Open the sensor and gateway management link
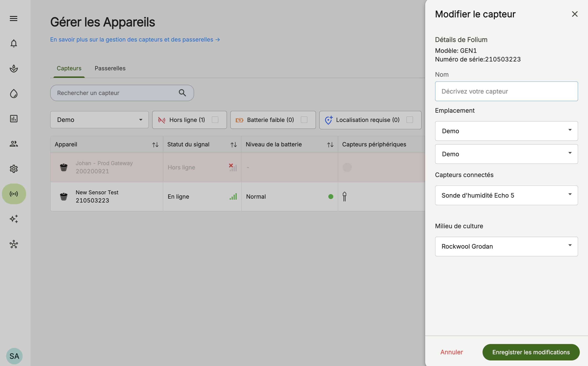This screenshot has width=588, height=366. point(135,39)
